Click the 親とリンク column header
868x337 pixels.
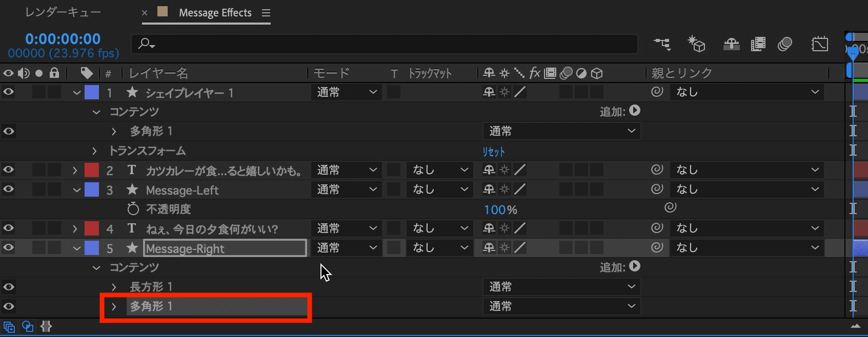coord(682,73)
